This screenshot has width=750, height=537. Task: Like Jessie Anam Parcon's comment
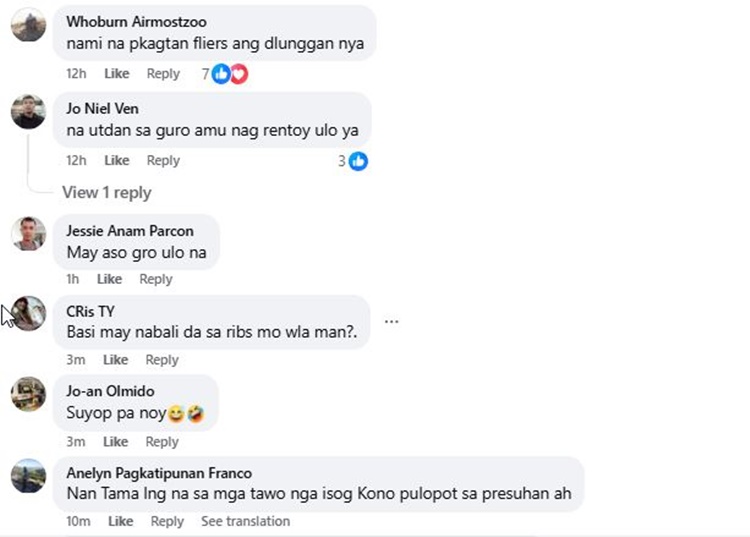[109, 280]
